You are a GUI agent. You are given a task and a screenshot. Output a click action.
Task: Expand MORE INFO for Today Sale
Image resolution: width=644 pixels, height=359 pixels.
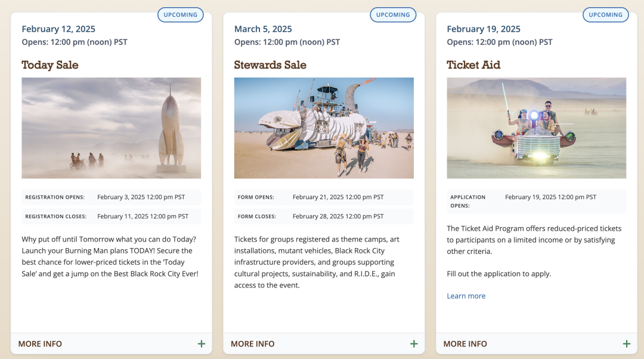(41, 344)
